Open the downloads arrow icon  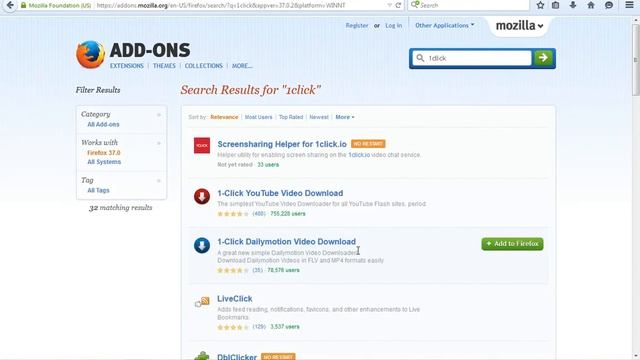tap(573, 5)
